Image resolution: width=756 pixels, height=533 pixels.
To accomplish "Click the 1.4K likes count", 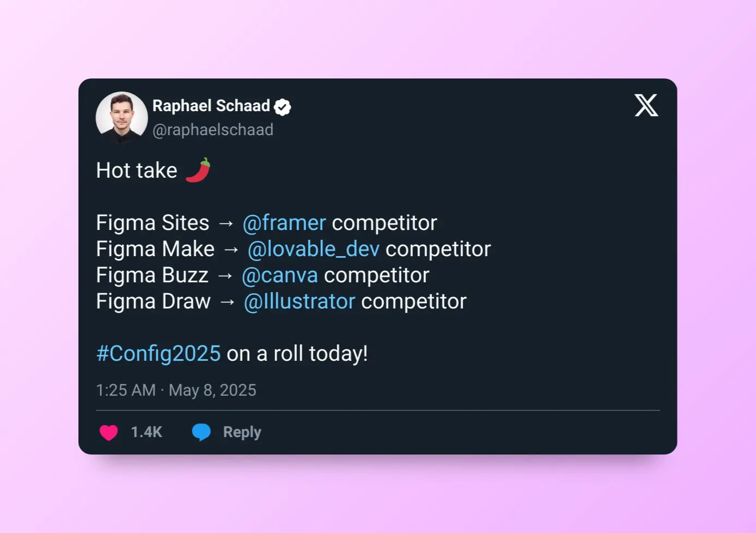I will coord(147,432).
